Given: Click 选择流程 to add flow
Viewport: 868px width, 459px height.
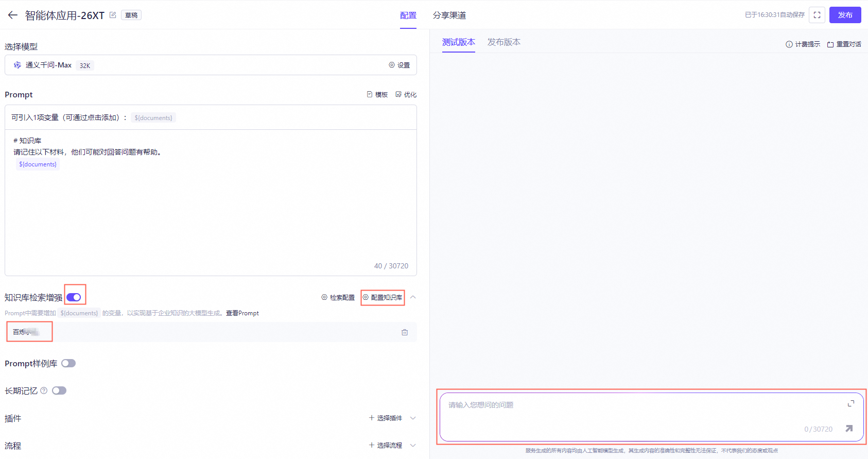Looking at the screenshot, I should point(386,445).
